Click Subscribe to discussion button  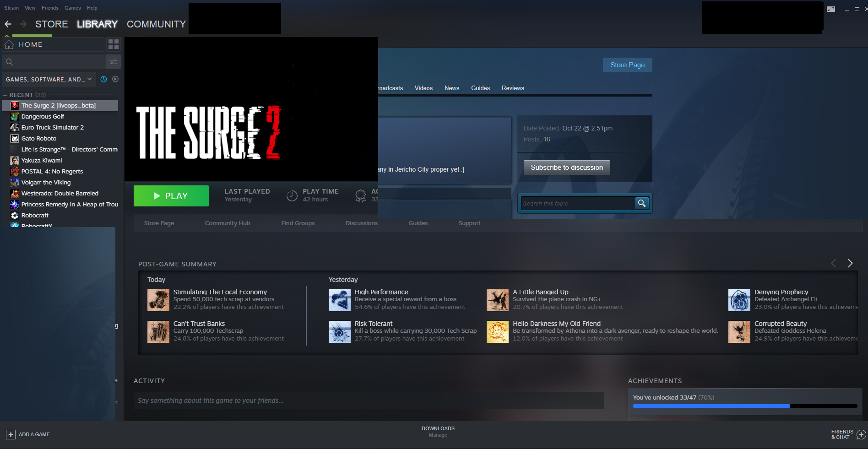coord(567,168)
